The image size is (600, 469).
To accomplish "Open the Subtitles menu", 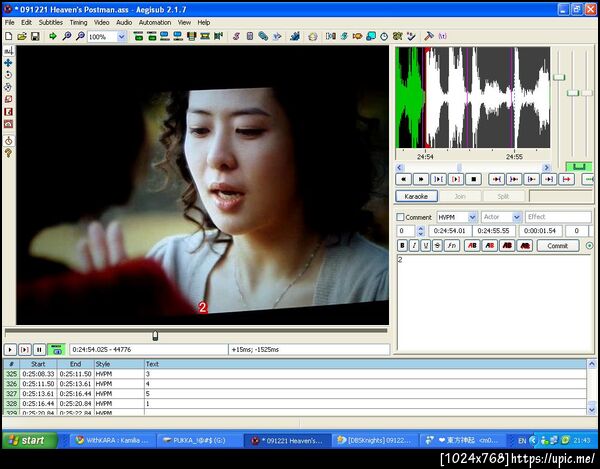I will coord(51,23).
